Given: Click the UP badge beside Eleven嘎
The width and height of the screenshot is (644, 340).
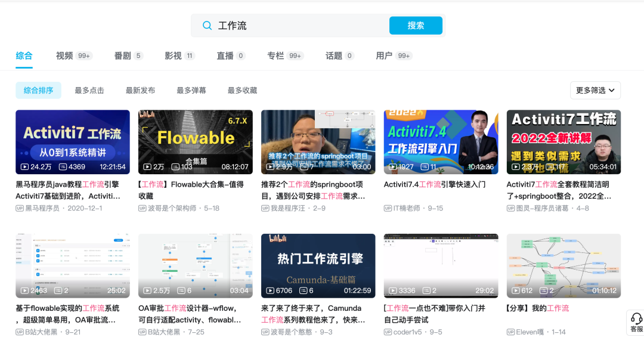Looking at the screenshot, I should pos(510,332).
